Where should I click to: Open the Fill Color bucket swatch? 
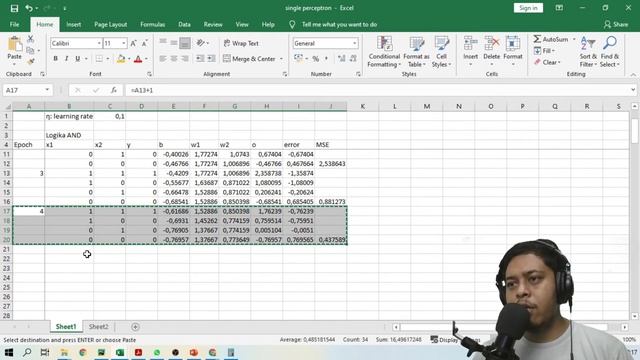pyautogui.click(x=121, y=59)
